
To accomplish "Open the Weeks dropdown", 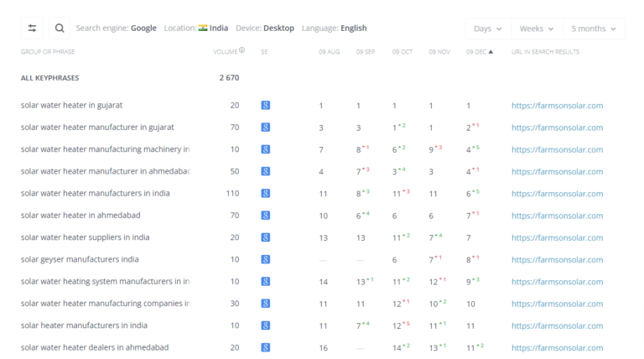I will tap(537, 29).
